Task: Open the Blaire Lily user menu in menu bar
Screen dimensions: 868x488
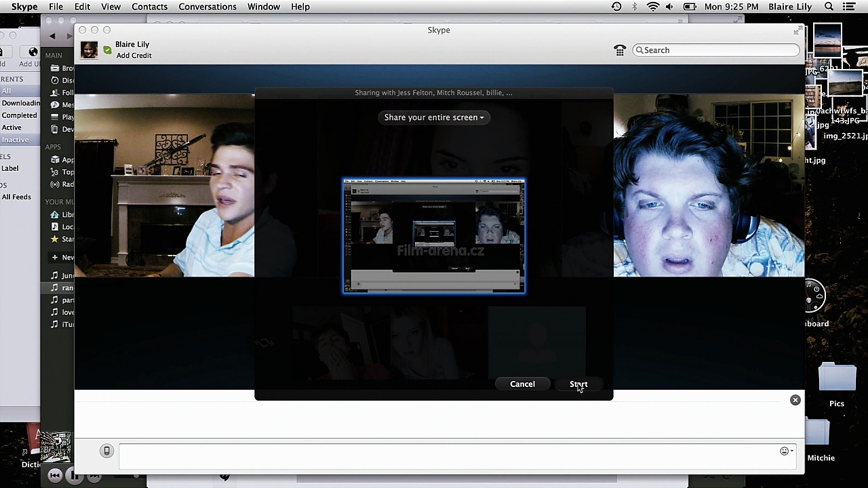Action: [x=790, y=7]
